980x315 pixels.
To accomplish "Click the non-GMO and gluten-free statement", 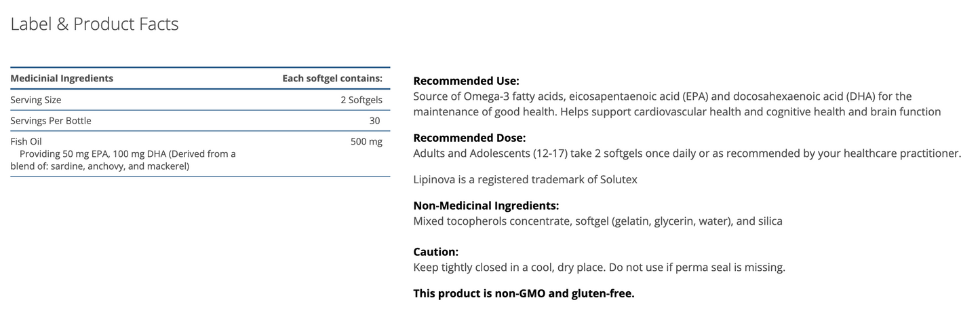I will (x=524, y=294).
